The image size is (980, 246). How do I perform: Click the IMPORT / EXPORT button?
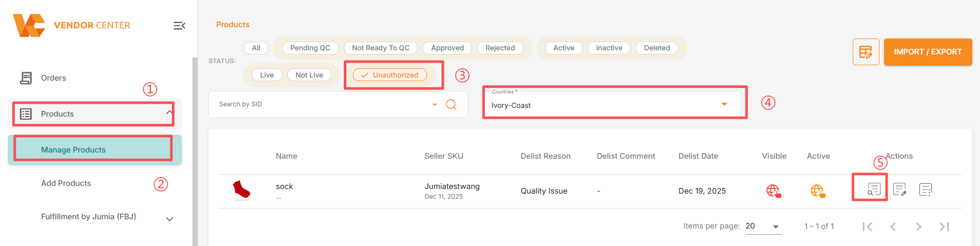tap(928, 52)
